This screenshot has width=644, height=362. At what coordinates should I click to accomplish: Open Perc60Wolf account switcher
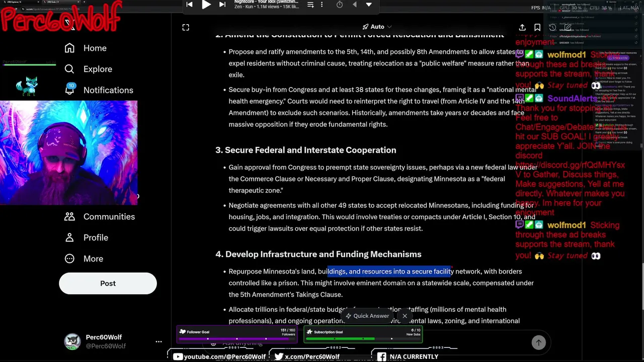click(x=113, y=341)
